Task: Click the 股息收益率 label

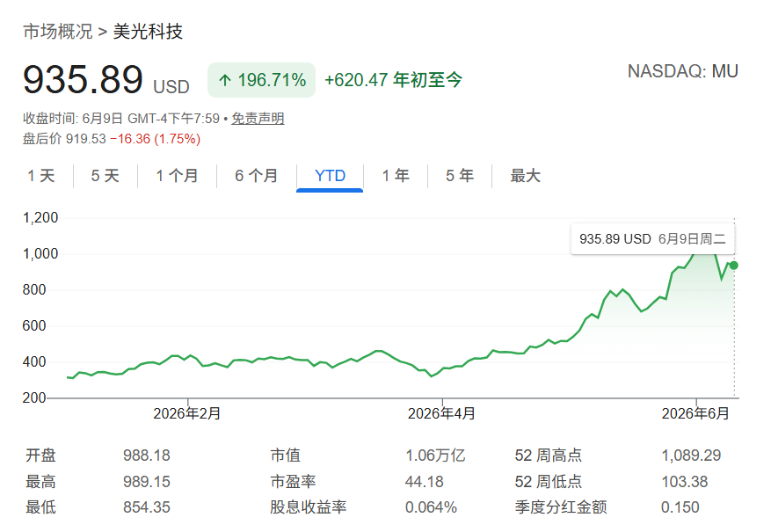Action: 309,506
